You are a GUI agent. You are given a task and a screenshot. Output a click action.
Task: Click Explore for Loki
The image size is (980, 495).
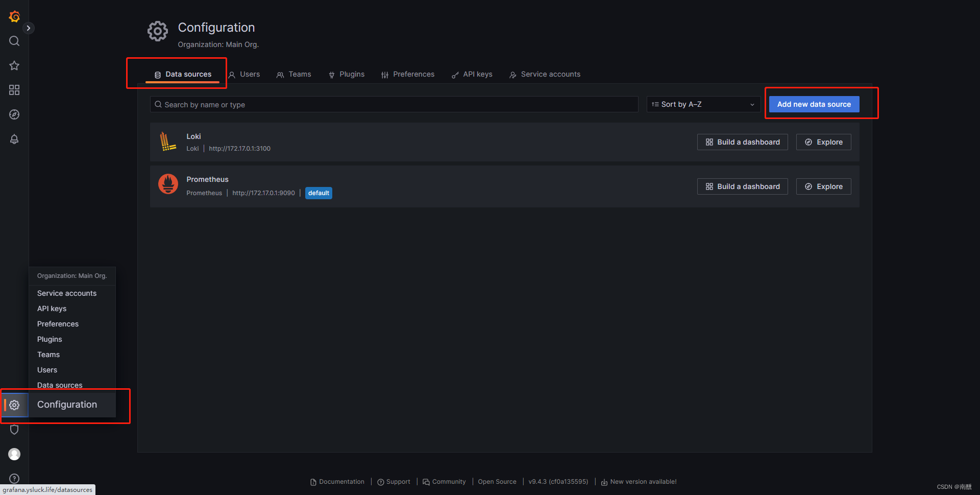pos(824,142)
